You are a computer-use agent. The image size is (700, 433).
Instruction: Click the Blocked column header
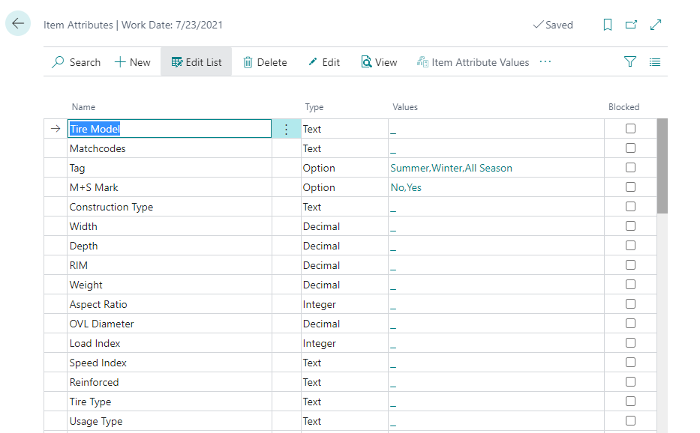[x=624, y=107]
